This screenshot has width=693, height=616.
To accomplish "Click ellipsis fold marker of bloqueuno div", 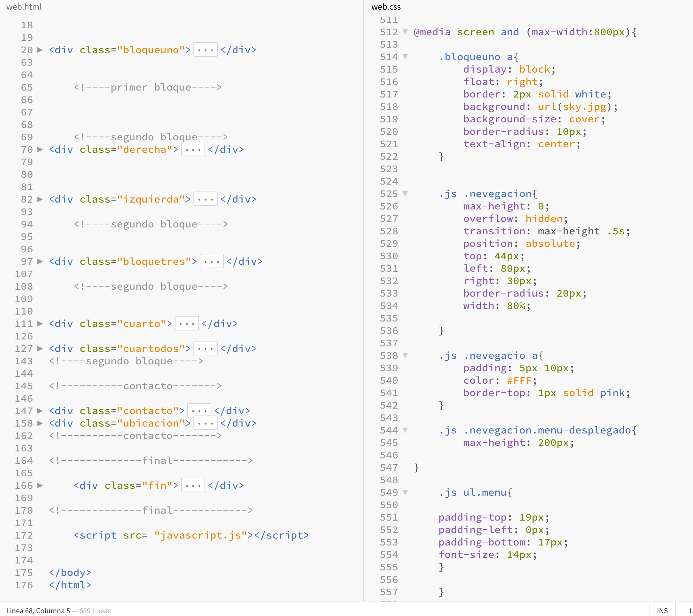I will coord(205,50).
